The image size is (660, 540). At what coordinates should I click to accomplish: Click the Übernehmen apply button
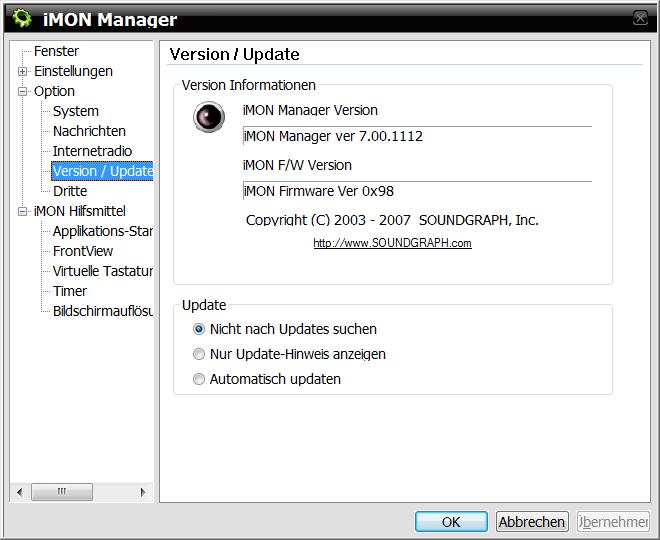tap(613, 521)
